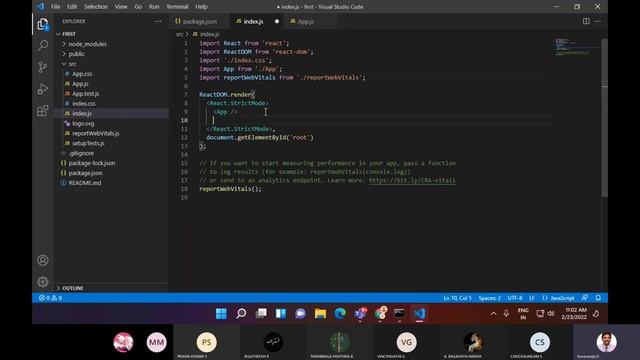Collapse the src folder
Viewport: 640px width, 360px height.
click(72, 64)
